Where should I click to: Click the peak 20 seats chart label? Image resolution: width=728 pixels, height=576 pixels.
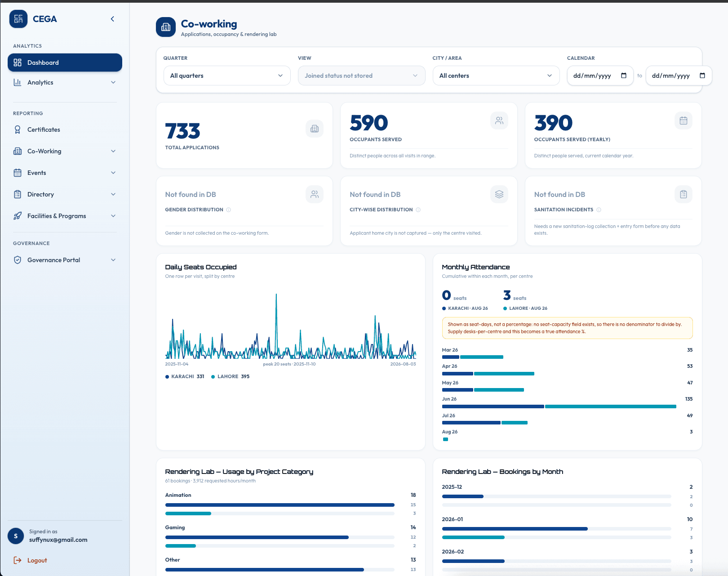289,364
